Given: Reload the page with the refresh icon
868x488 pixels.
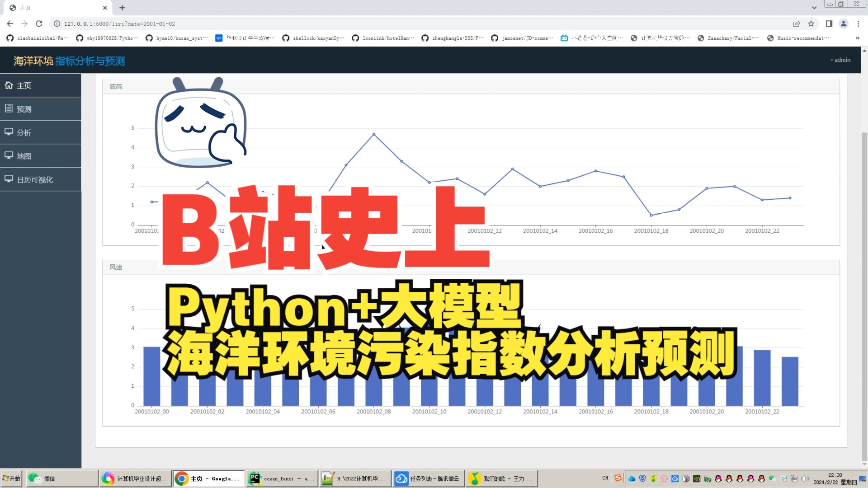Looking at the screenshot, I should click(39, 23).
